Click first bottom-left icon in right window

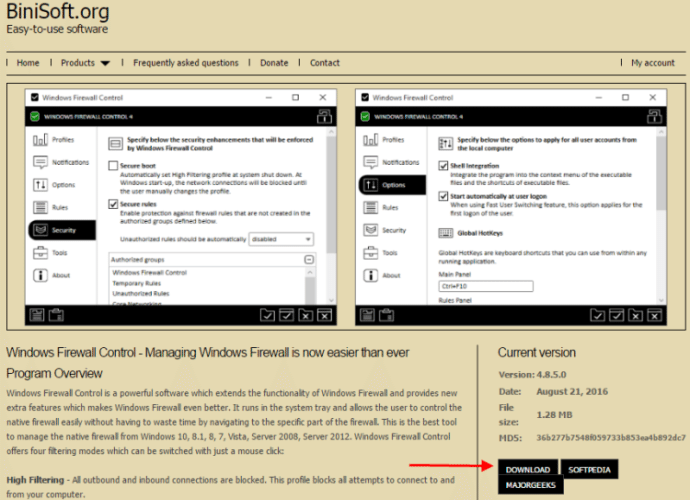367,315
